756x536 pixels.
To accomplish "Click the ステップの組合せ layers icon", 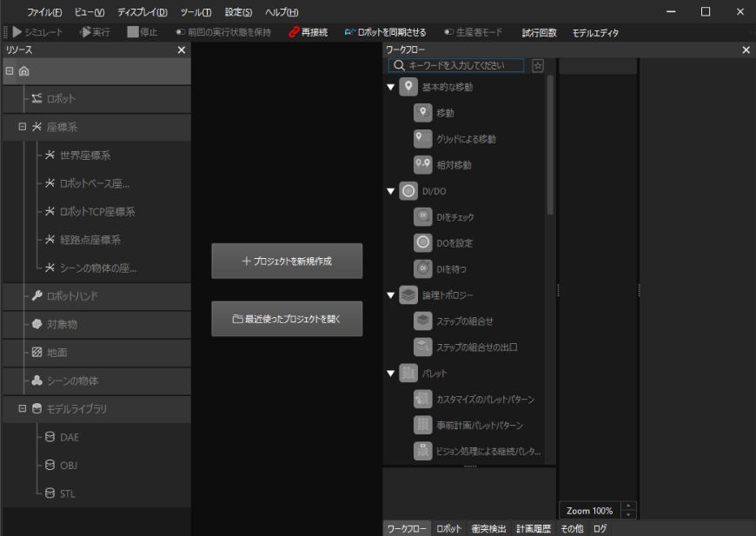I will pyautogui.click(x=423, y=321).
